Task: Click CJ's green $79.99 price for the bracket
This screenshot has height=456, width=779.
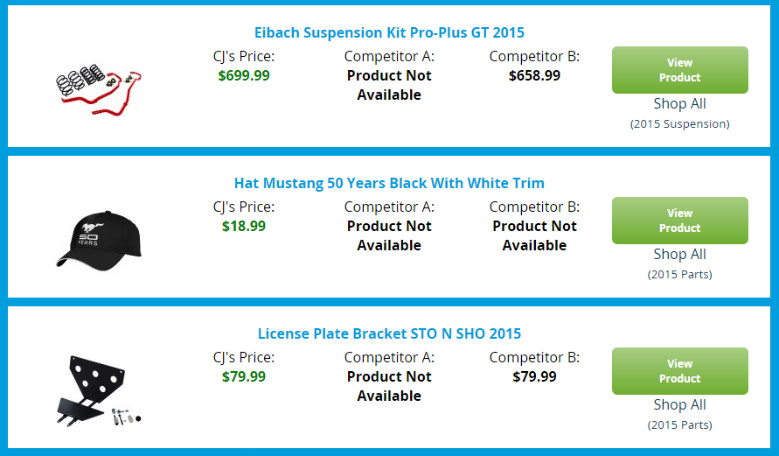Action: click(x=244, y=377)
